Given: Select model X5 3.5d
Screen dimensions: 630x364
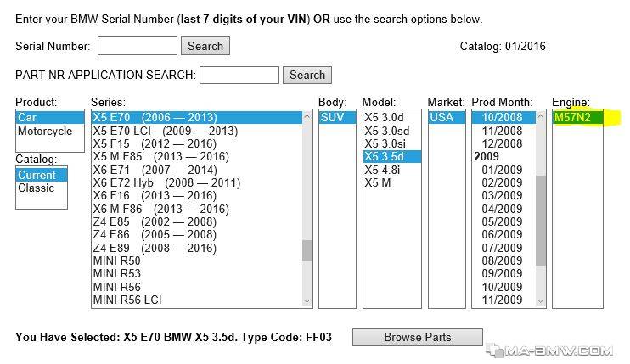Looking at the screenshot, I should pos(391,156).
